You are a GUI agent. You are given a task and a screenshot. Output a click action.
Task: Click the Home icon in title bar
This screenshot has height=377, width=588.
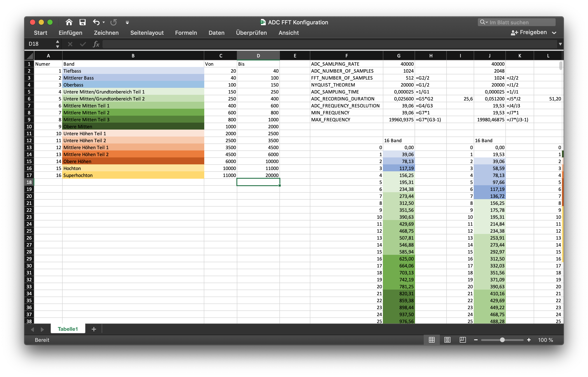click(69, 22)
